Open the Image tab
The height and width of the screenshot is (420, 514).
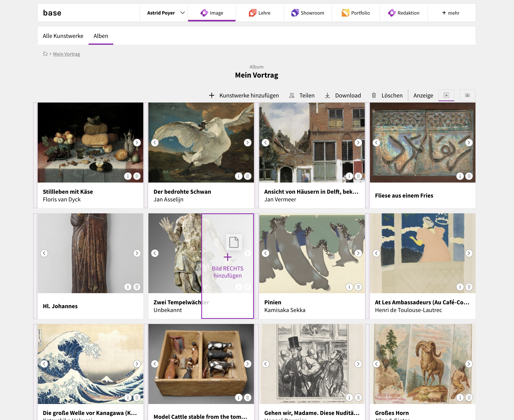[x=212, y=13]
